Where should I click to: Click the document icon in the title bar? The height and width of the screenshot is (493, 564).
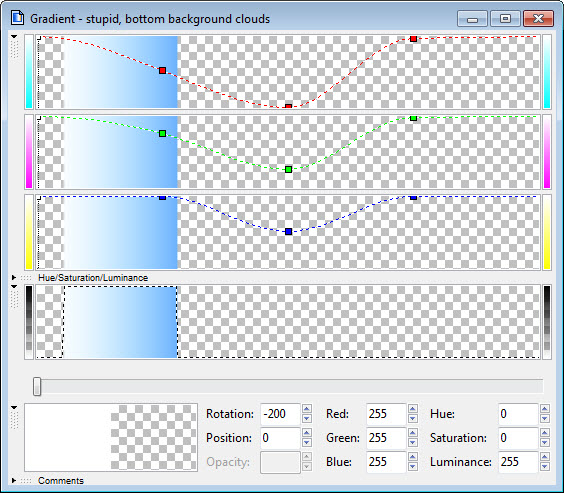click(17, 18)
